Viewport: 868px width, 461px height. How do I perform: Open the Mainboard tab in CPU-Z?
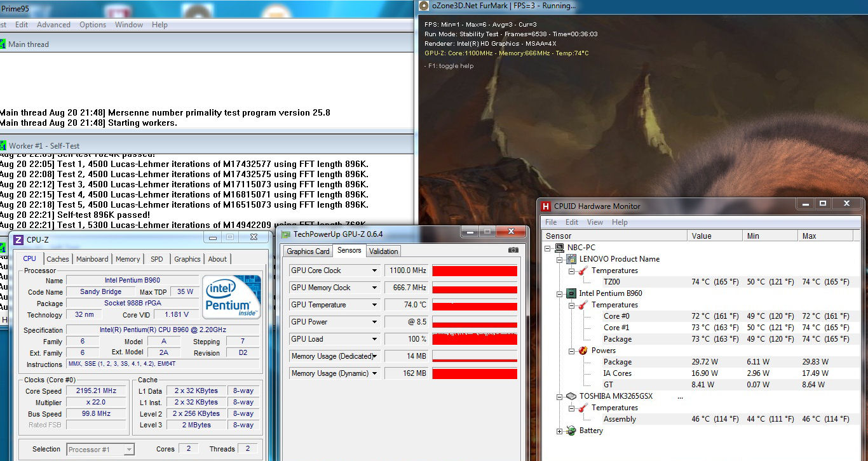click(x=92, y=259)
